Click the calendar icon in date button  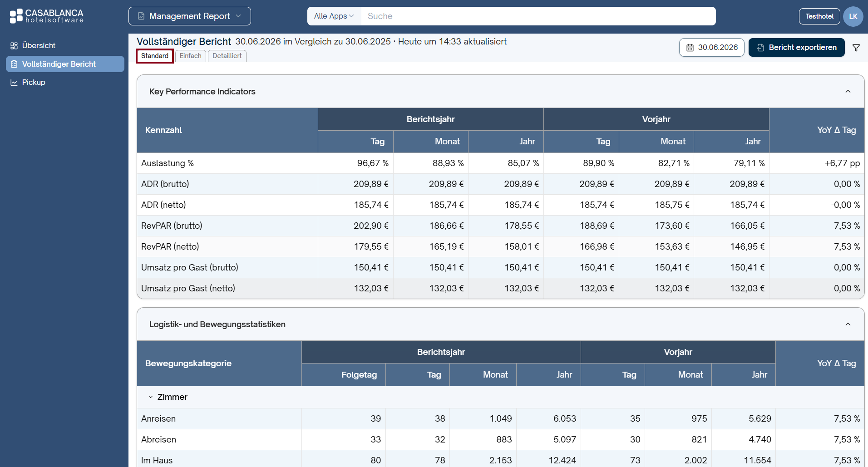coord(690,48)
